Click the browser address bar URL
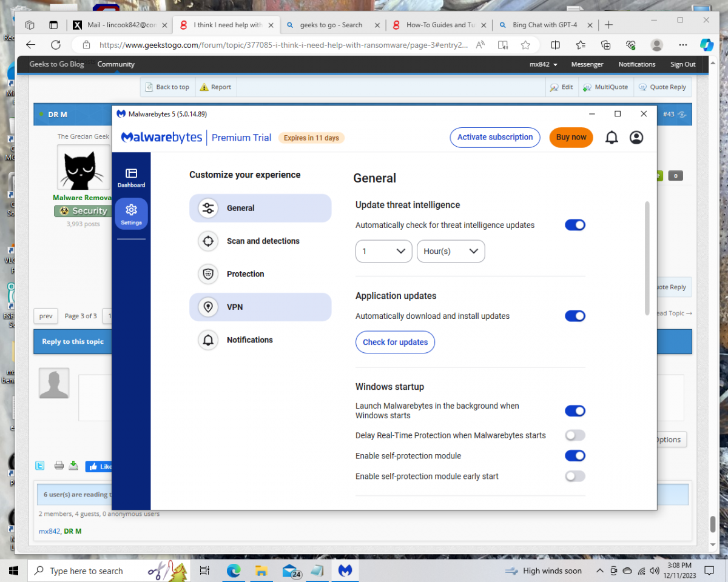Image resolution: width=728 pixels, height=582 pixels. [x=283, y=45]
